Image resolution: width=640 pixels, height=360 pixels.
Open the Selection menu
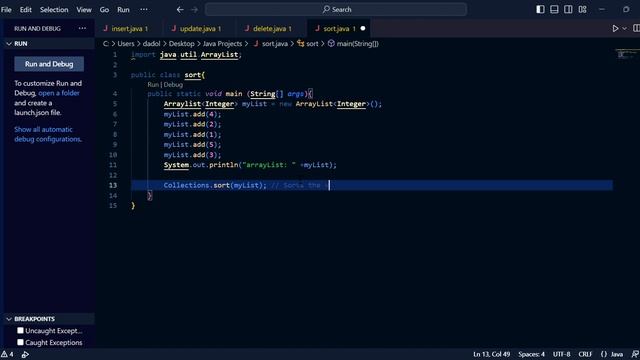[54, 9]
